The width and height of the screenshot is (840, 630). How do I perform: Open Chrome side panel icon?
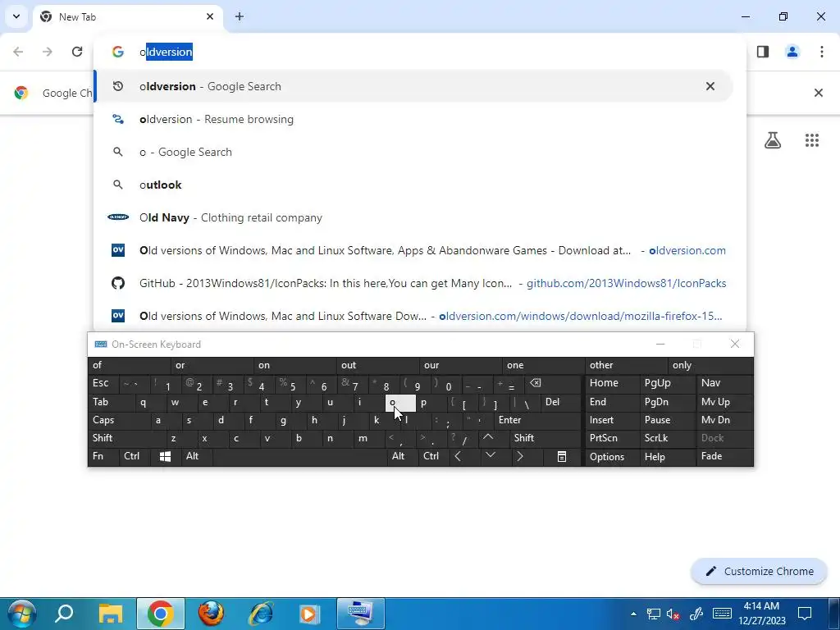point(763,52)
